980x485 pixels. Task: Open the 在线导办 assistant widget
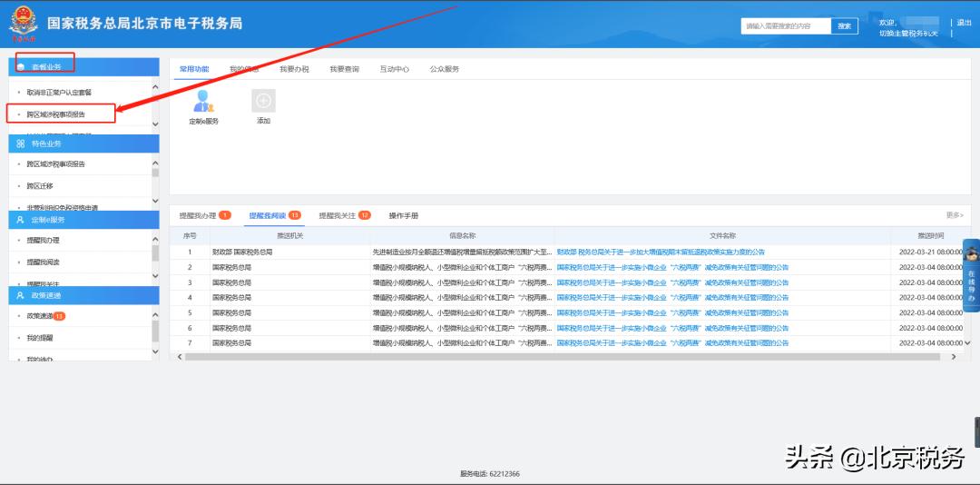click(x=970, y=275)
